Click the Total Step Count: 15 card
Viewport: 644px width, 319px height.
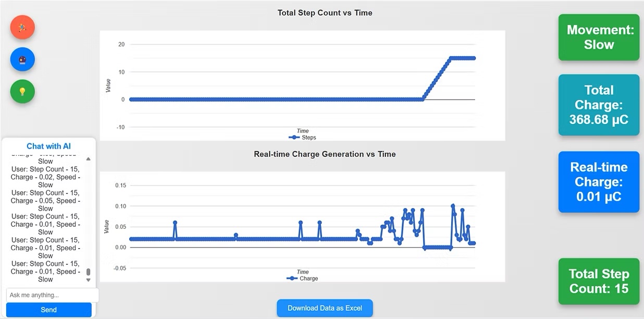coord(599,281)
